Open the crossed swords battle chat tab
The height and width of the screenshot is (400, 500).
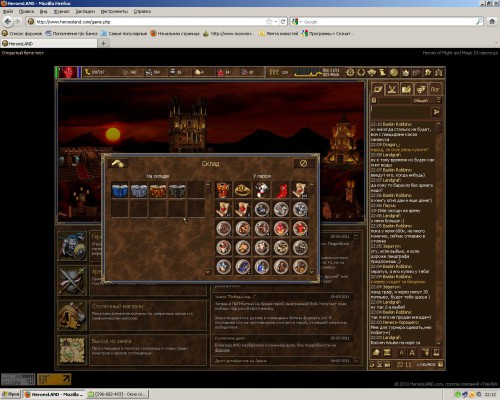pos(392,89)
